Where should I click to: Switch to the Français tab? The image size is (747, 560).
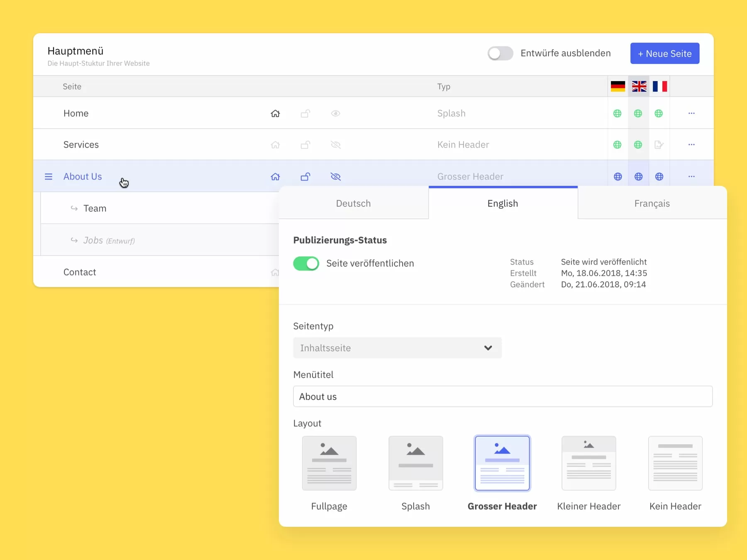pyautogui.click(x=652, y=203)
